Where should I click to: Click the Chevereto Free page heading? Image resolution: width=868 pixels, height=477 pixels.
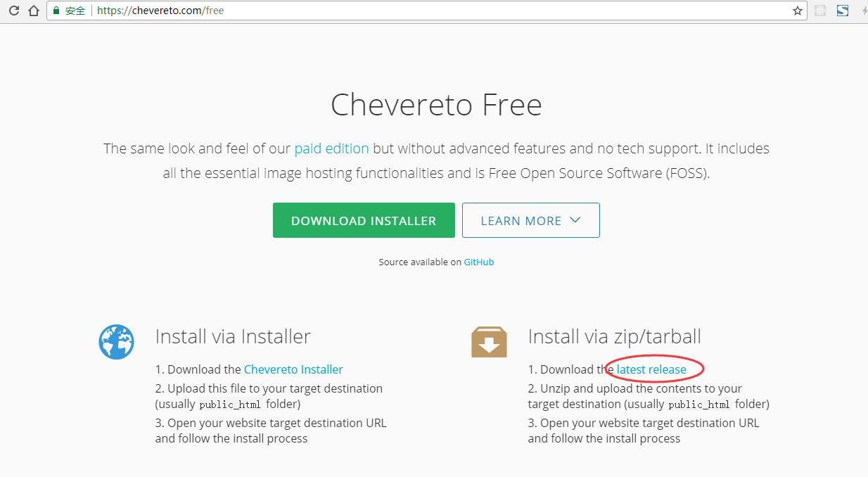[436, 105]
